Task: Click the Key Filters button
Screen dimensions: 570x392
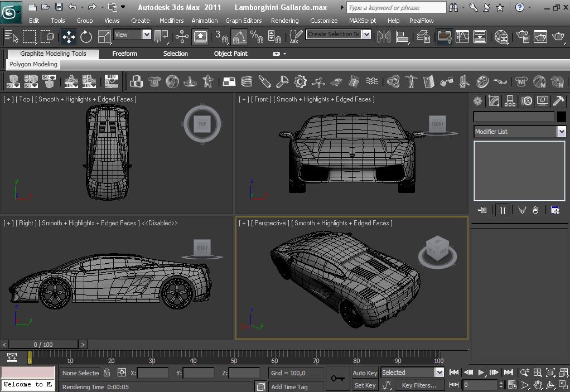Action: [x=419, y=385]
